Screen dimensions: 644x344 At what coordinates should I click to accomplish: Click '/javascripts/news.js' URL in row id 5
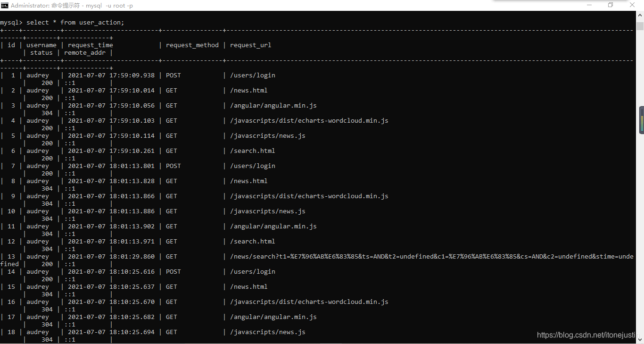268,136
